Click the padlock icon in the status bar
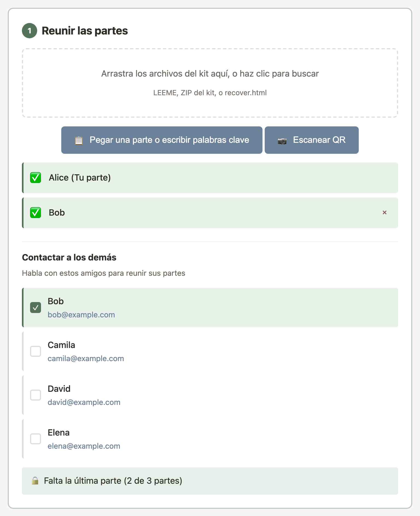The height and width of the screenshot is (516, 420). point(35,481)
